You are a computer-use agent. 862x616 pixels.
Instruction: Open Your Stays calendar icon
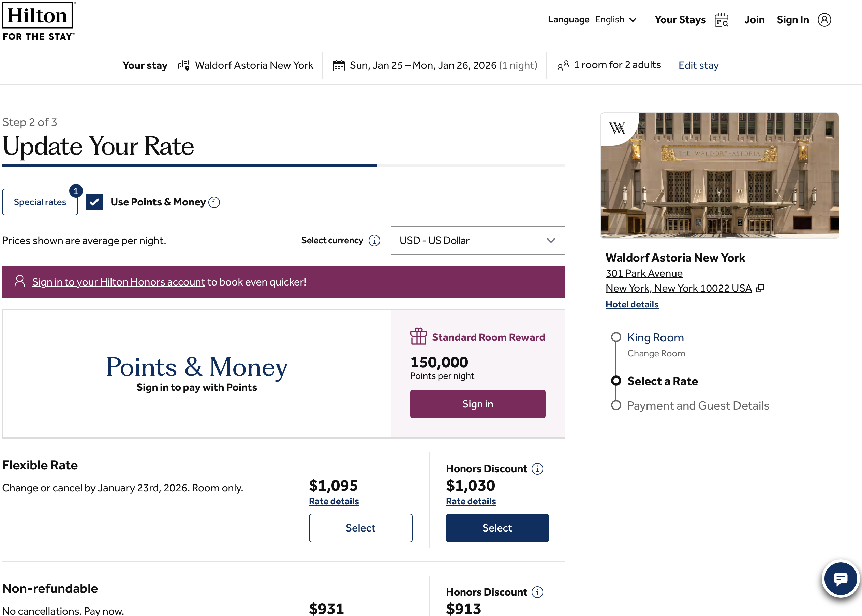pyautogui.click(x=721, y=20)
